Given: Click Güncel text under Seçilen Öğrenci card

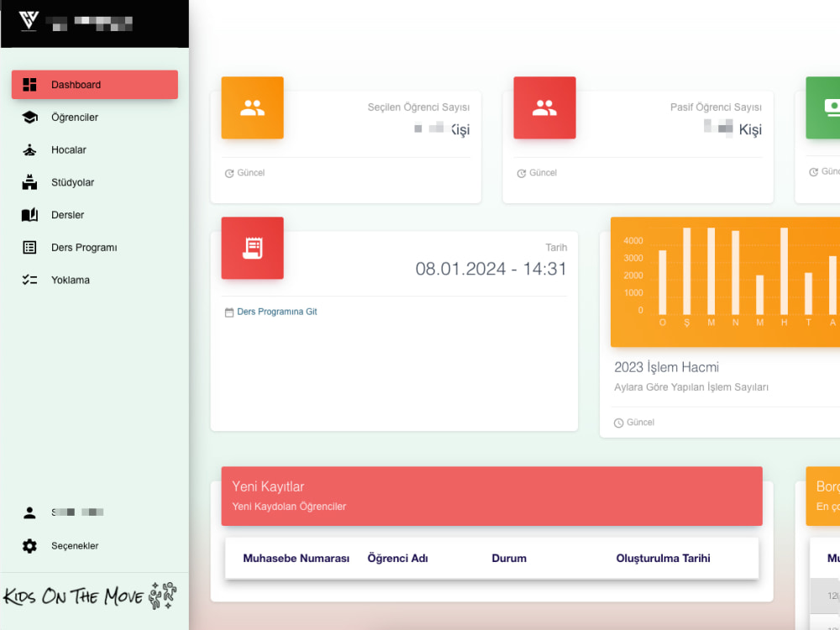Looking at the screenshot, I should [250, 172].
